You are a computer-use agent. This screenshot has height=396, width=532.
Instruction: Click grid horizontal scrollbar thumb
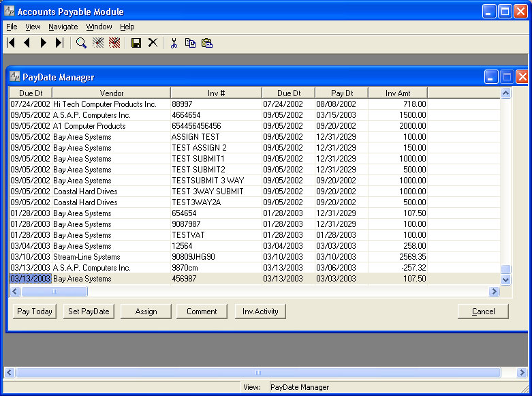tap(54, 292)
